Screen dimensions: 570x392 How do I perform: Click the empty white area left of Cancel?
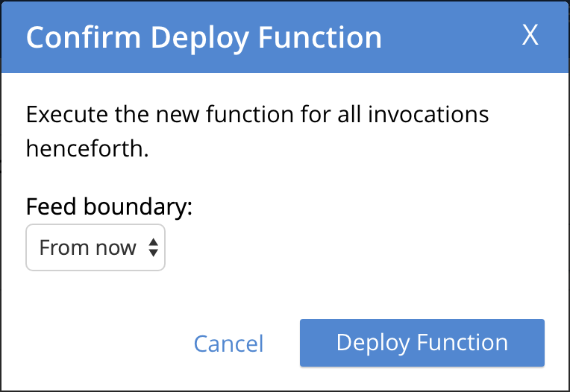click(x=97, y=344)
